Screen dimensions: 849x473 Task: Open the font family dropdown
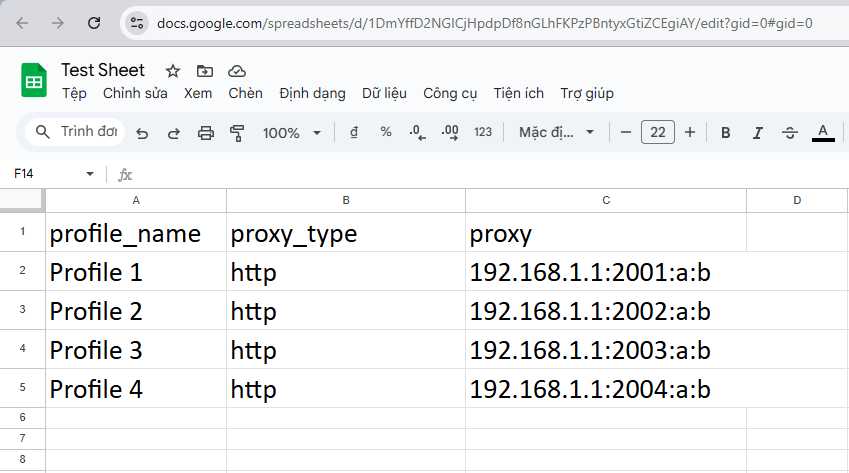(556, 133)
